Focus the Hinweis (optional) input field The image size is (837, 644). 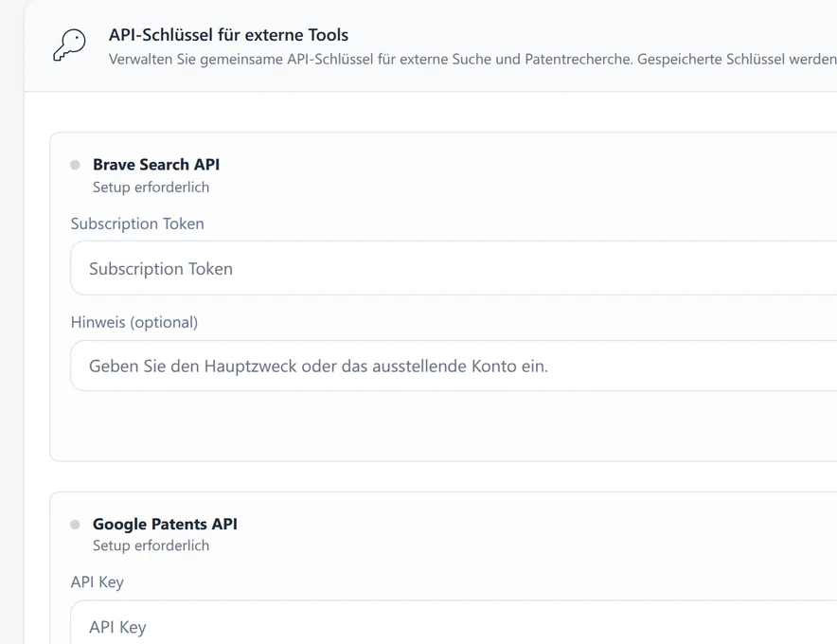tap(454, 366)
